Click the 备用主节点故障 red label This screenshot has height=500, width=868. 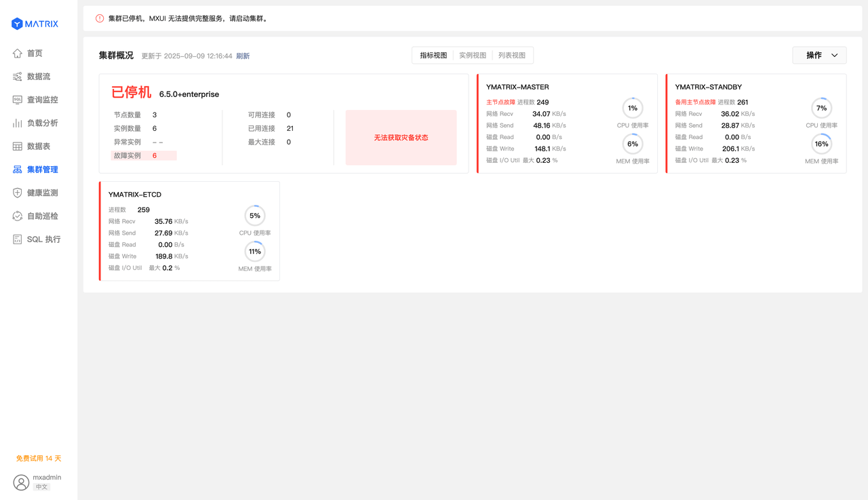coord(695,102)
